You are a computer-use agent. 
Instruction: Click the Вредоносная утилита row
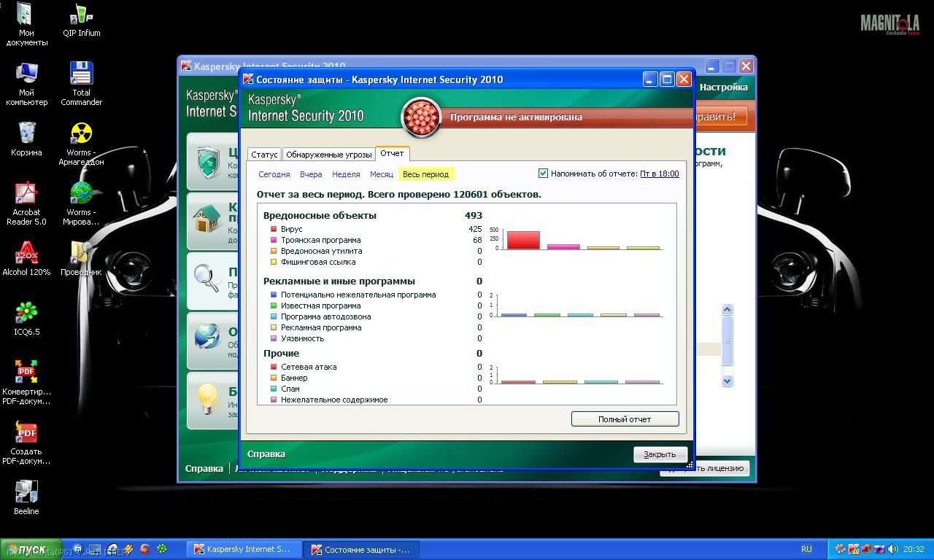coord(376,251)
